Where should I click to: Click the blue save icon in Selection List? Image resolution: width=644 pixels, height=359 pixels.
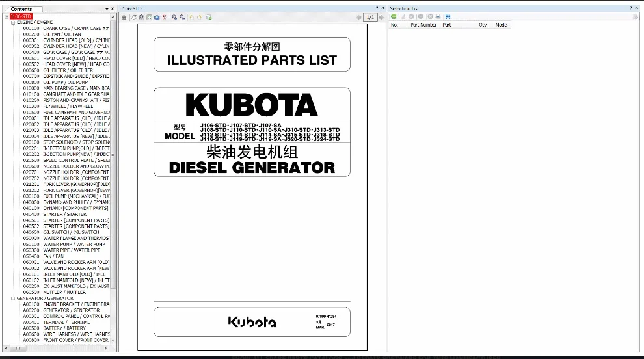pos(448,16)
